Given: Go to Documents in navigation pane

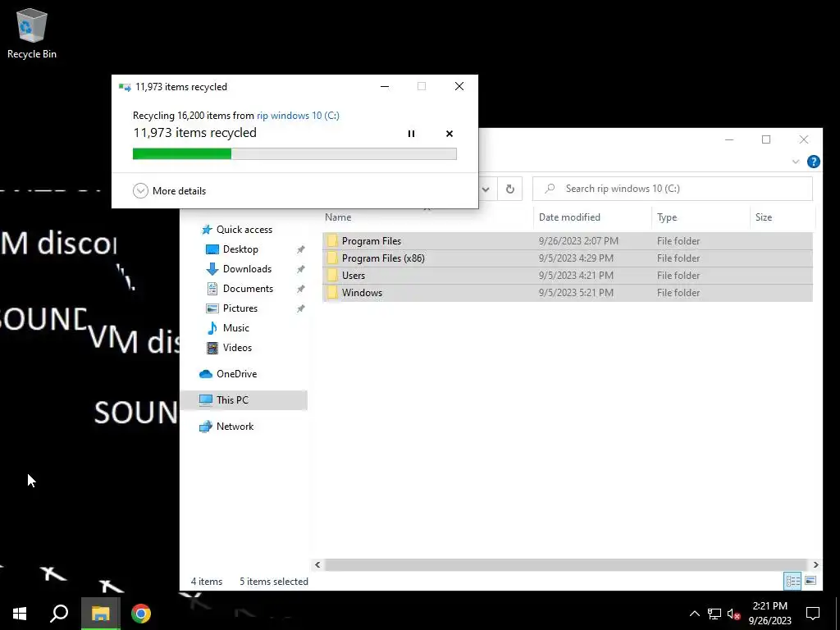Looking at the screenshot, I should click(x=240, y=289).
